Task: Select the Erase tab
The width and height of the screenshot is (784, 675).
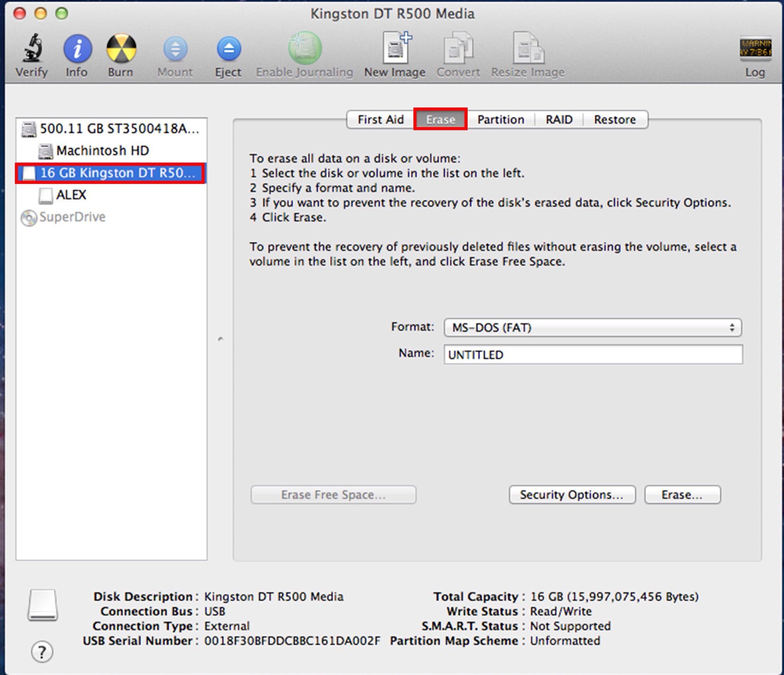Action: (x=440, y=120)
